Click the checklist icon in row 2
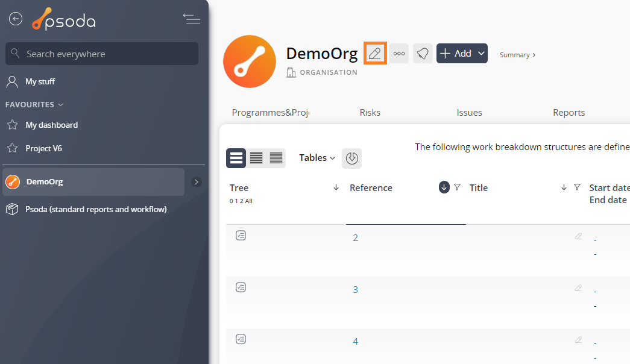This screenshot has height=364, width=630. 241,236
